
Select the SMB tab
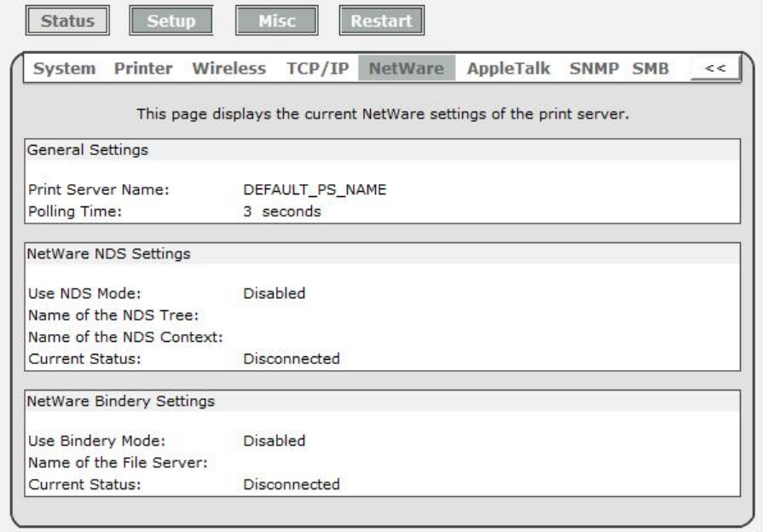click(x=650, y=68)
